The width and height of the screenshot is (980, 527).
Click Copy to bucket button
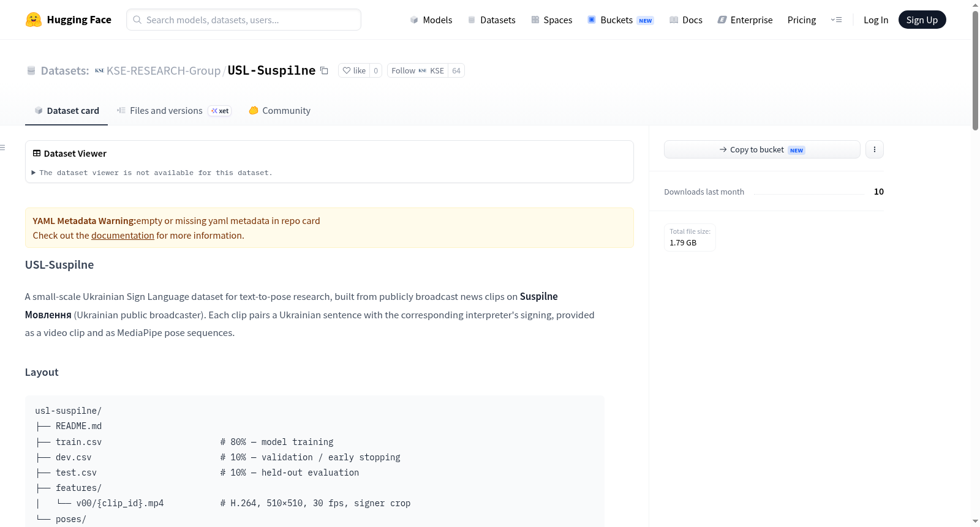coord(762,149)
